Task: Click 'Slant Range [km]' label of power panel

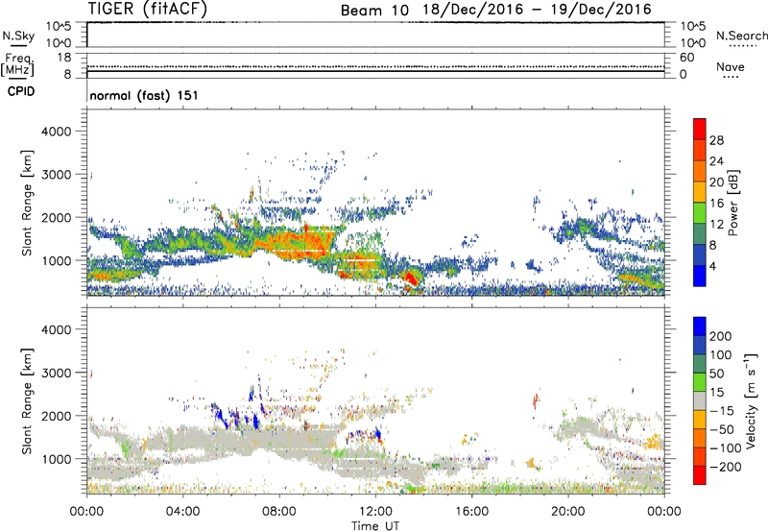Action: point(27,203)
